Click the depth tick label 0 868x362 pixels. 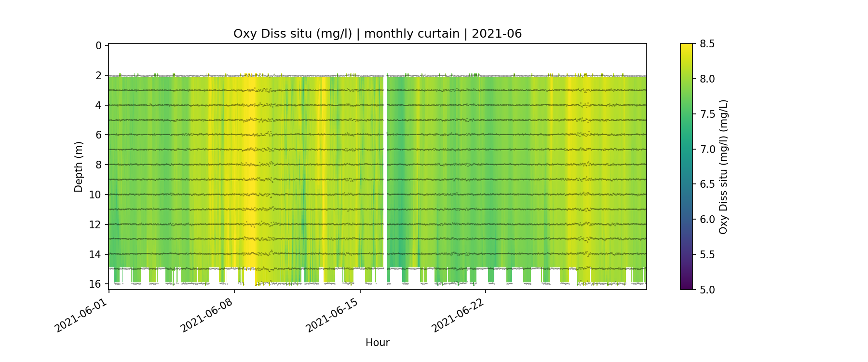pos(98,46)
